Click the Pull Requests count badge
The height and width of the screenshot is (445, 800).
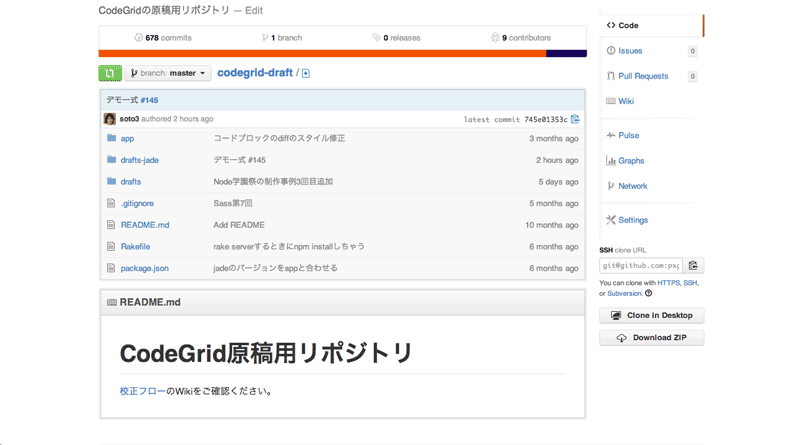point(692,76)
